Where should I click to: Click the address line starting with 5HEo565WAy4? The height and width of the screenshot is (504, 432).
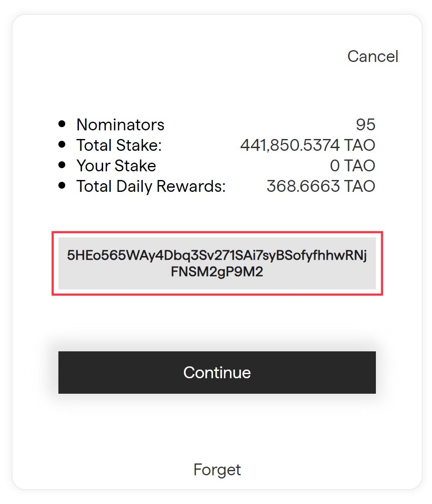point(217,255)
